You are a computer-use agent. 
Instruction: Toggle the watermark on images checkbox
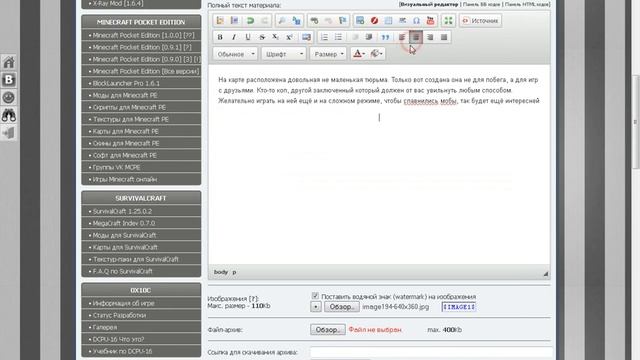[x=315, y=296]
